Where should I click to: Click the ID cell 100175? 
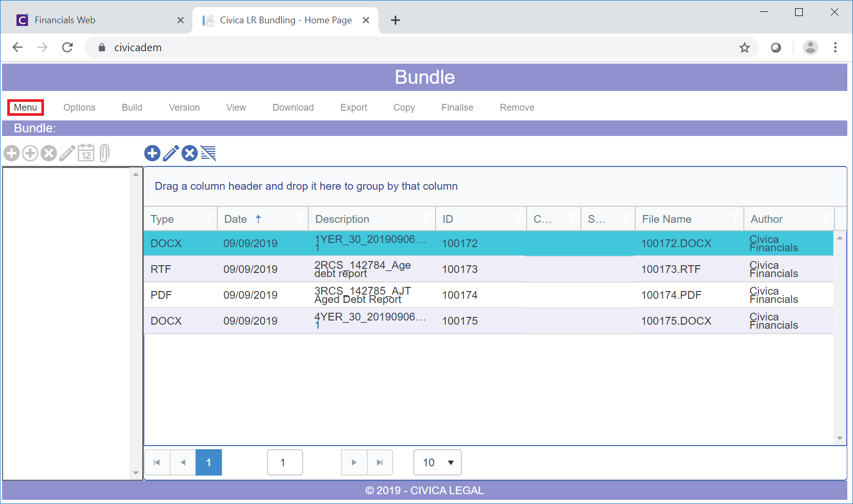point(459,320)
